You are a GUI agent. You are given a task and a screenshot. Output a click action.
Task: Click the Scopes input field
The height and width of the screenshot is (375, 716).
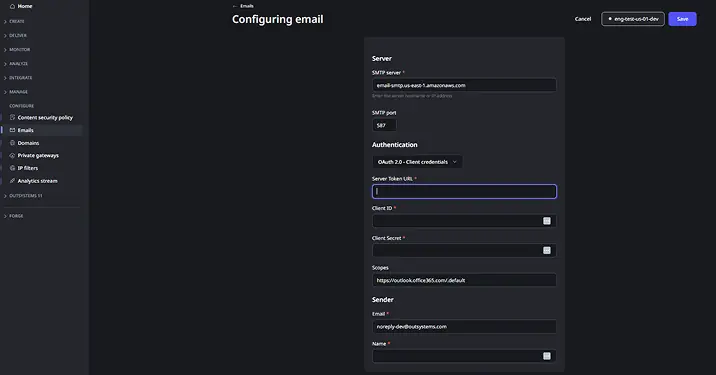tap(464, 280)
